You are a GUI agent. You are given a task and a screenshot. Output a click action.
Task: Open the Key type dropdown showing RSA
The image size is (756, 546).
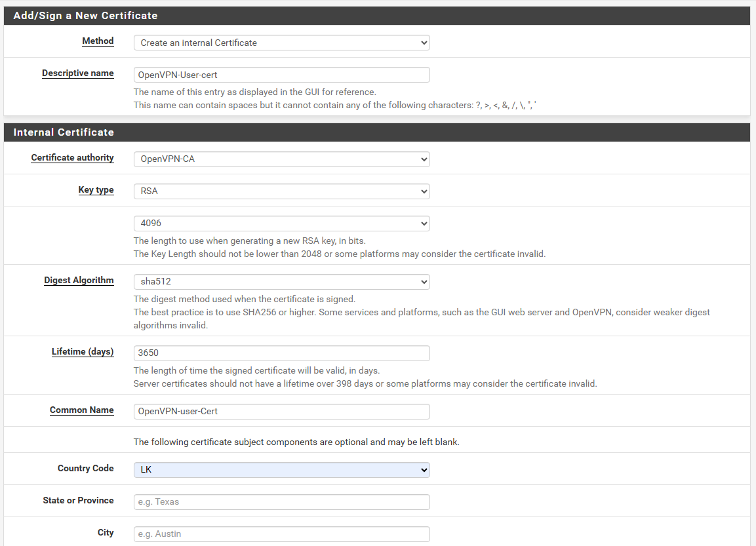pyautogui.click(x=281, y=191)
